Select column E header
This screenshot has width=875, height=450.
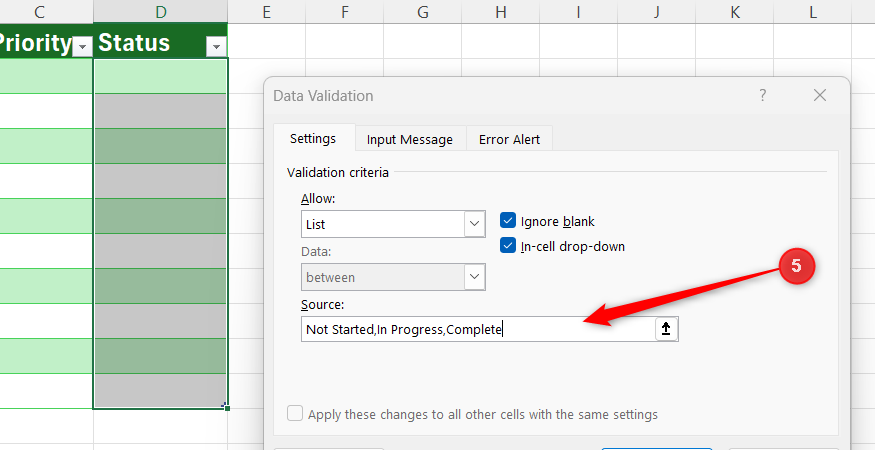coord(266,12)
